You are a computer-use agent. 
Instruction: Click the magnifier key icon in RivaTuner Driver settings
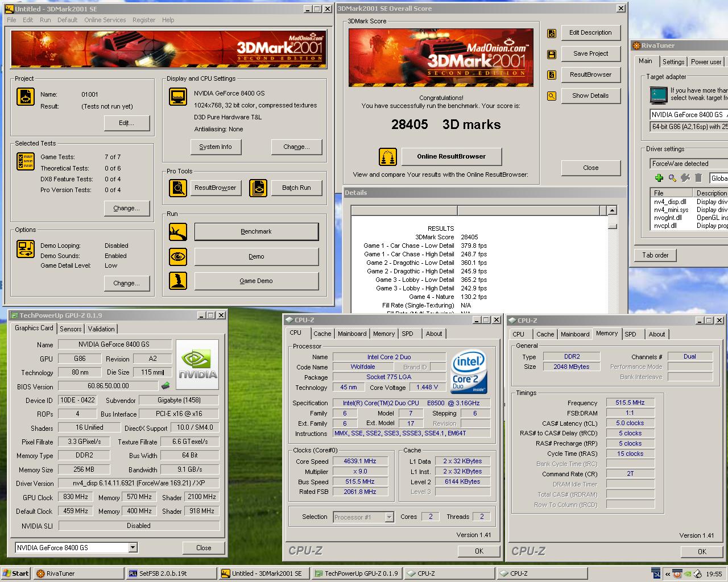pyautogui.click(x=672, y=178)
